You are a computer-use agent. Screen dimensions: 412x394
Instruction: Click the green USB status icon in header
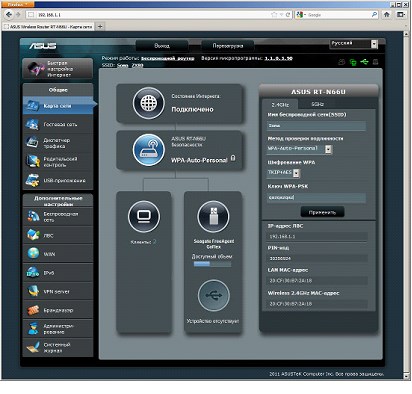tap(364, 62)
